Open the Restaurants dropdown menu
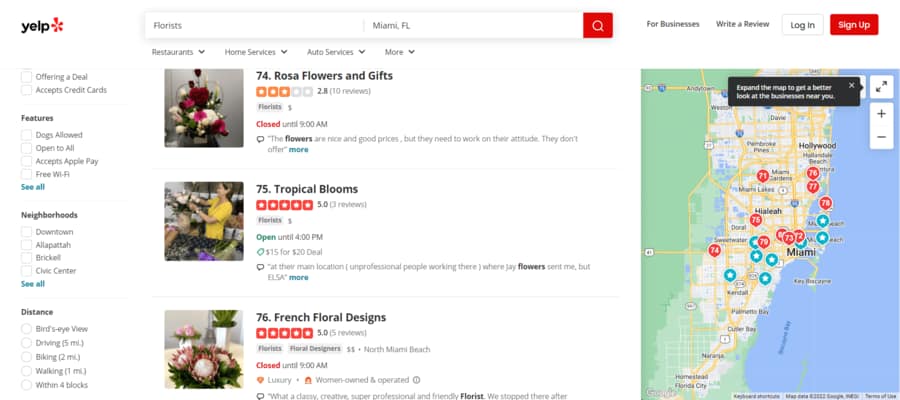 click(178, 52)
